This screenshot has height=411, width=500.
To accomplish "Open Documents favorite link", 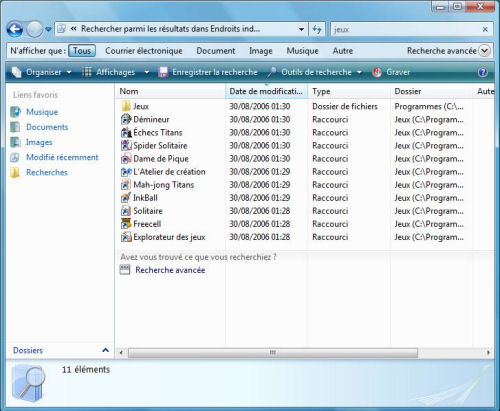I will point(47,127).
